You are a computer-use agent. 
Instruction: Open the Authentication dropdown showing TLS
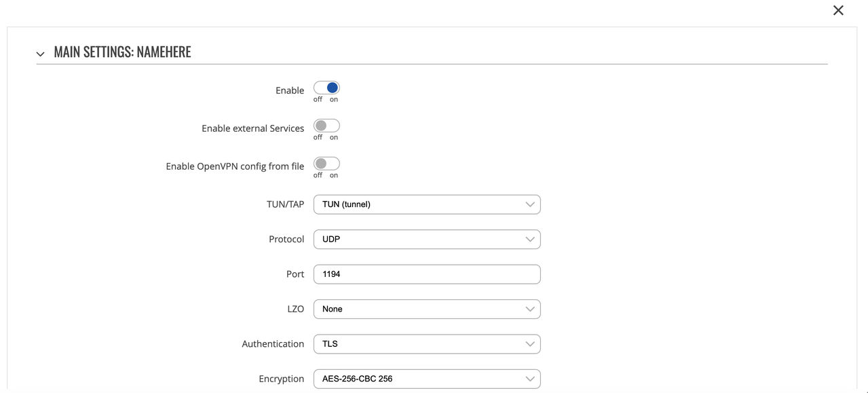(x=426, y=344)
